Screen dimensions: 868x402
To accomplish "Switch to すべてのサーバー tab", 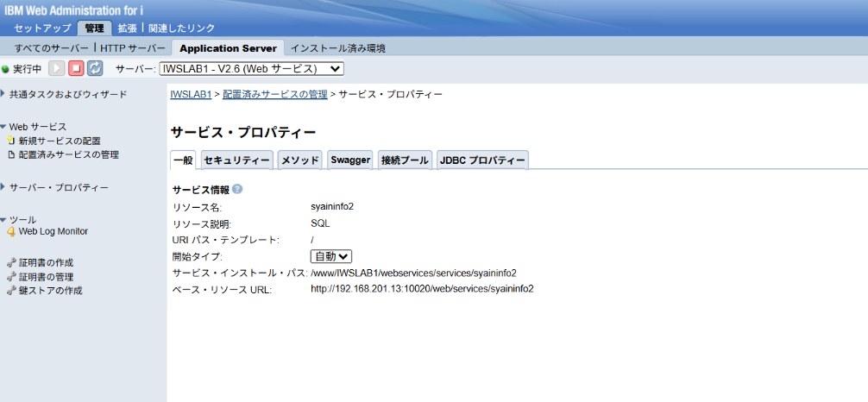I will tap(51, 48).
